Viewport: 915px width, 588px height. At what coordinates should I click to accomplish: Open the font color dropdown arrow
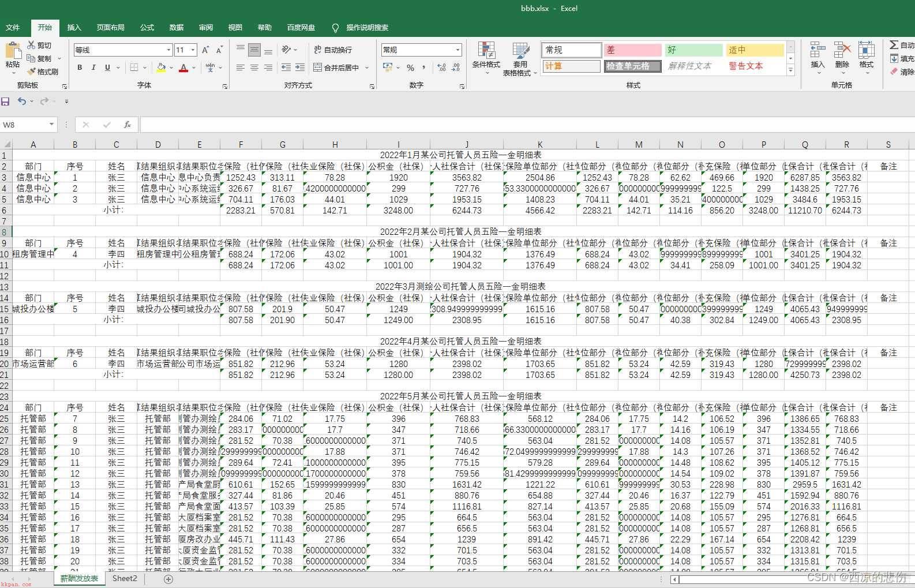[x=194, y=68]
